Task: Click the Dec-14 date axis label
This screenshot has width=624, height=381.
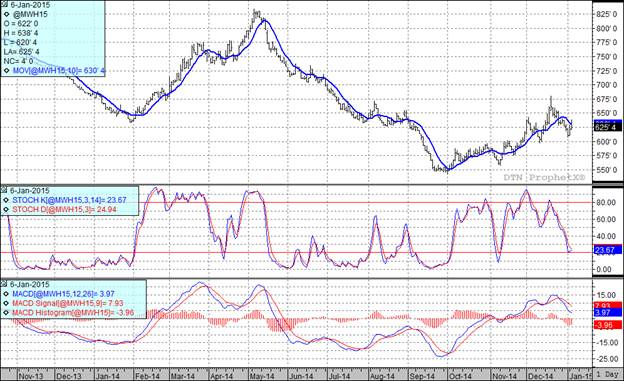Action: [x=540, y=376]
